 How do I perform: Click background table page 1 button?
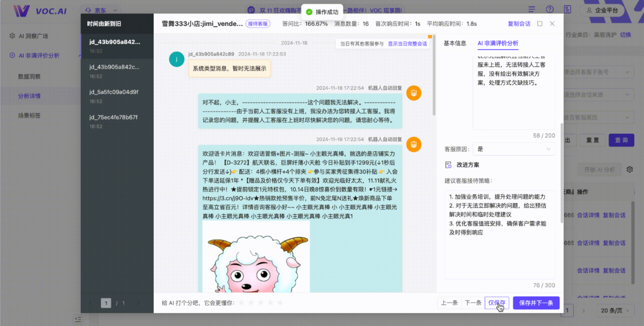tap(568, 311)
